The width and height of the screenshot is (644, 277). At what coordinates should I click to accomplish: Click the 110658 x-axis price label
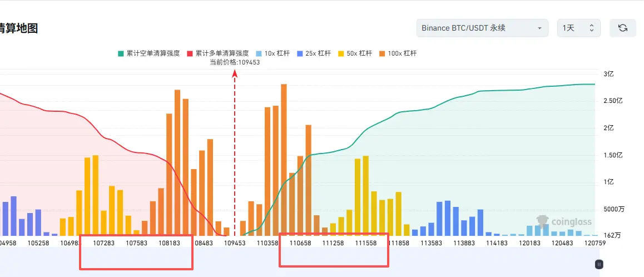(x=300, y=243)
